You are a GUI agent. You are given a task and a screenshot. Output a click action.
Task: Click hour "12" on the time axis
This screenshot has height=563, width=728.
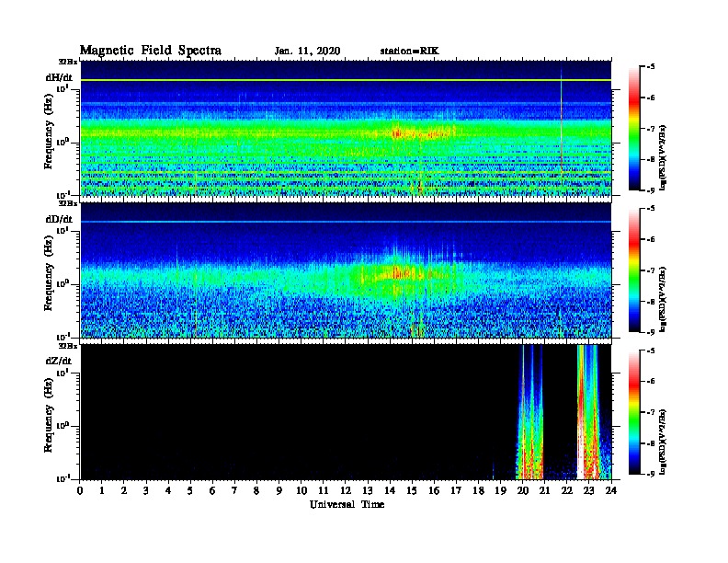point(345,491)
